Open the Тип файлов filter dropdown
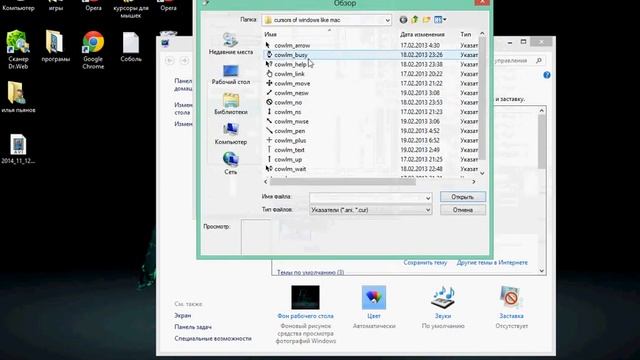This screenshot has height=360, width=640. click(428, 210)
